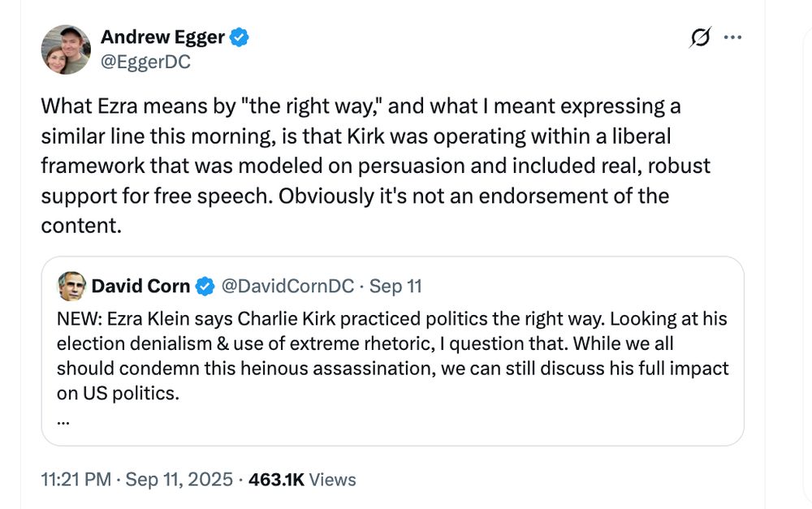Image resolution: width=812 pixels, height=509 pixels.
Task: Open the David Corn display name
Action: [140, 286]
